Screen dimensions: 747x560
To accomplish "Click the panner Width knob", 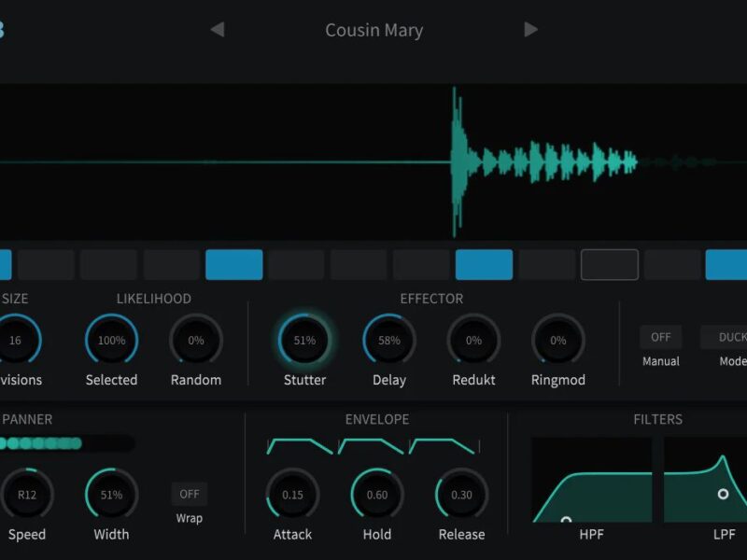I will click(111, 495).
